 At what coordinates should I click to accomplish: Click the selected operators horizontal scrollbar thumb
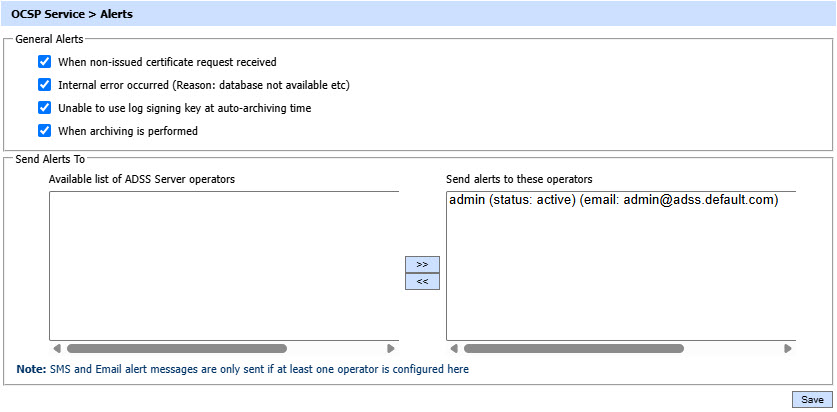coord(573,349)
